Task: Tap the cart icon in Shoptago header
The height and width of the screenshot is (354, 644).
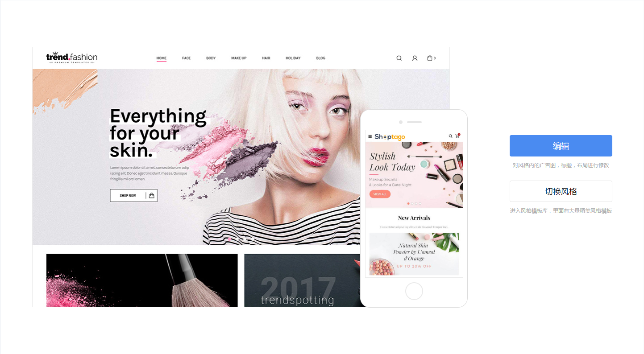Action: point(457,136)
